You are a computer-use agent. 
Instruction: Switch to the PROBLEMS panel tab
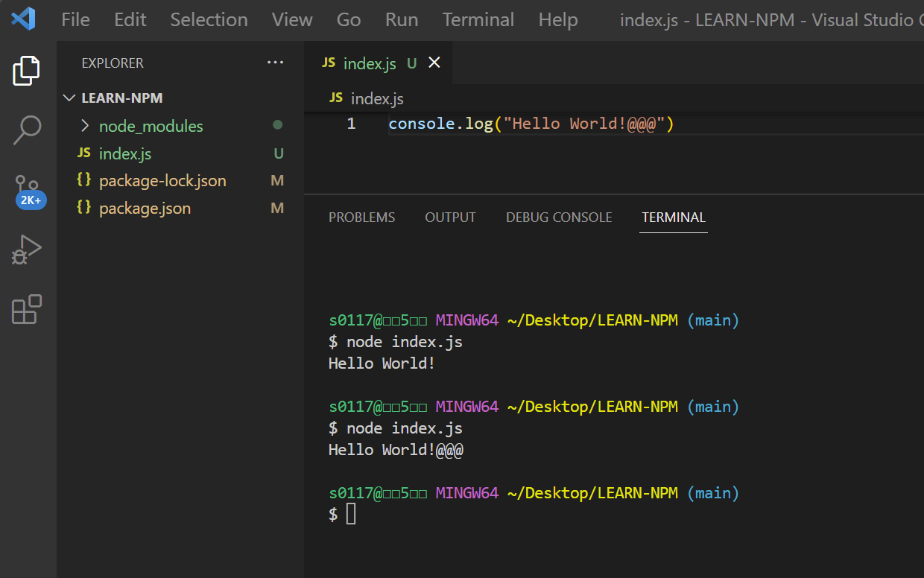362,217
